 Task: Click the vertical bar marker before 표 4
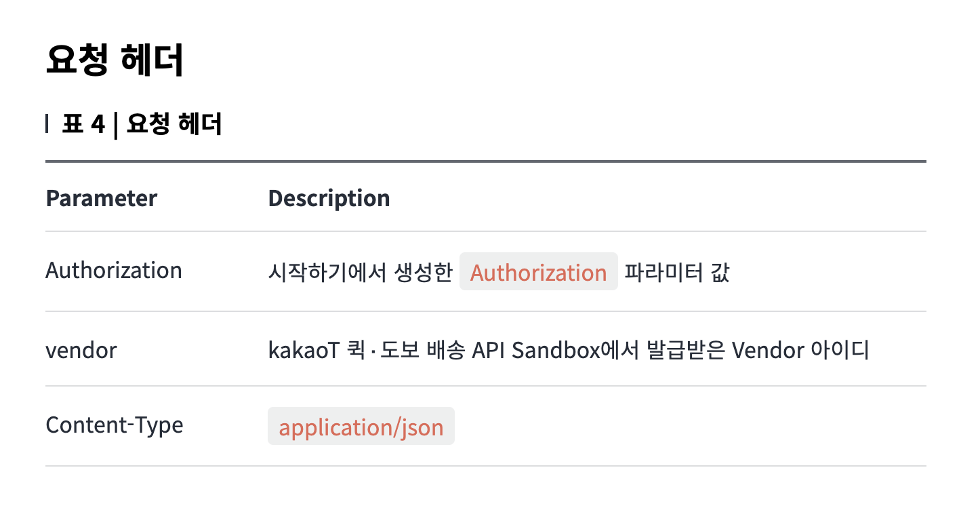click(x=47, y=124)
